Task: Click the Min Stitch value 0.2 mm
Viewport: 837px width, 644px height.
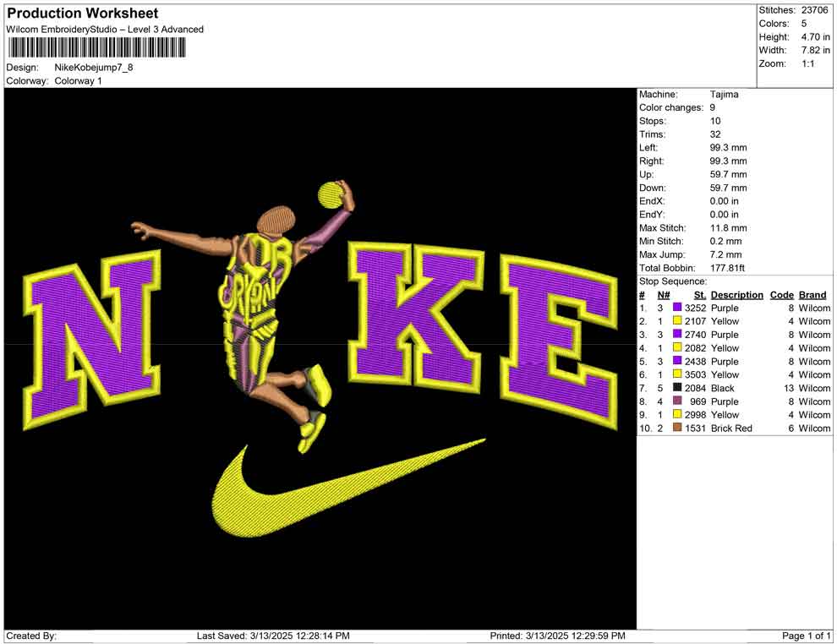Action: pyautogui.click(x=725, y=241)
